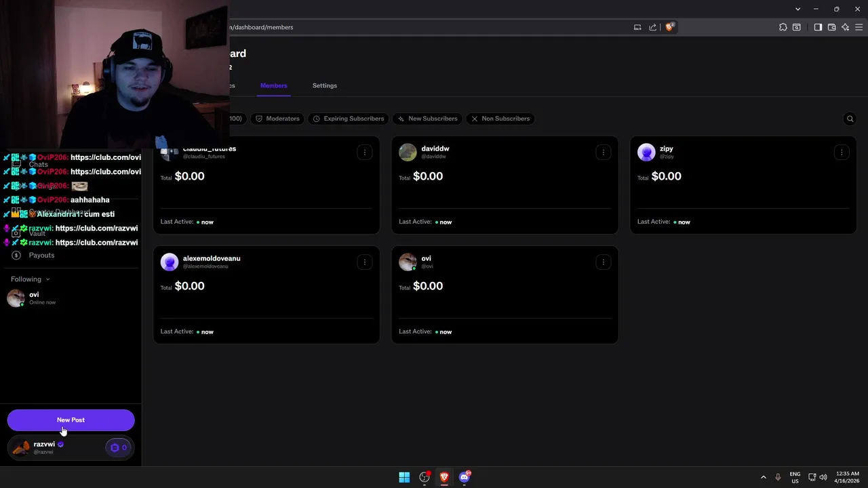Toggle the New Subscribers filter chip
Screen dimensions: 868x488
tap(427, 119)
